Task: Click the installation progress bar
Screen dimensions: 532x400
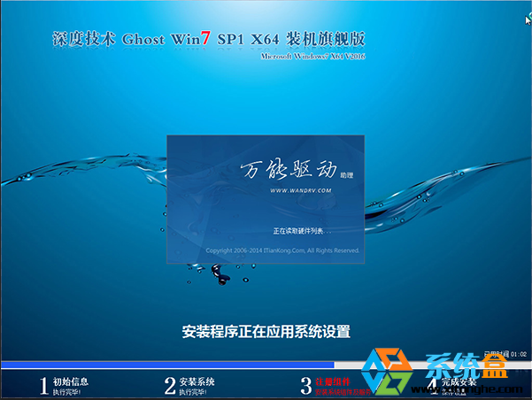Action: coord(266,365)
